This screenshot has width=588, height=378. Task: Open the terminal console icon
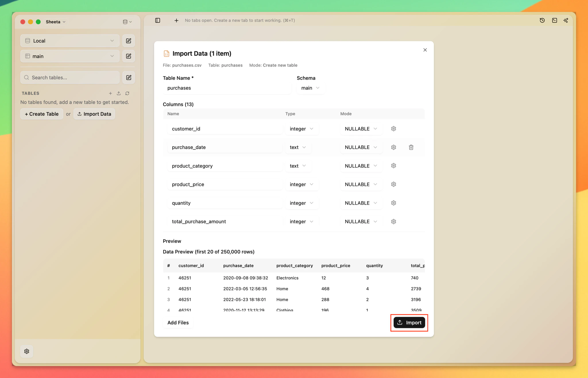coord(554,20)
